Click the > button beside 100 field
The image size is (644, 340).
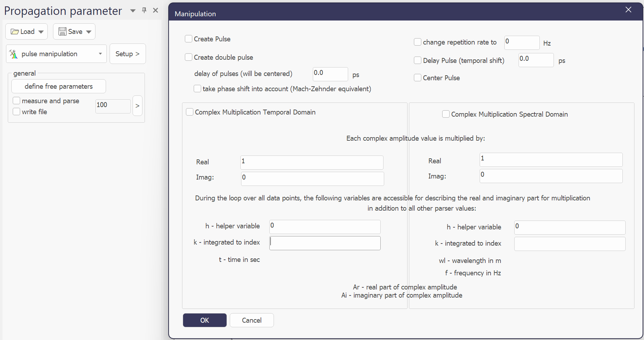(x=137, y=106)
